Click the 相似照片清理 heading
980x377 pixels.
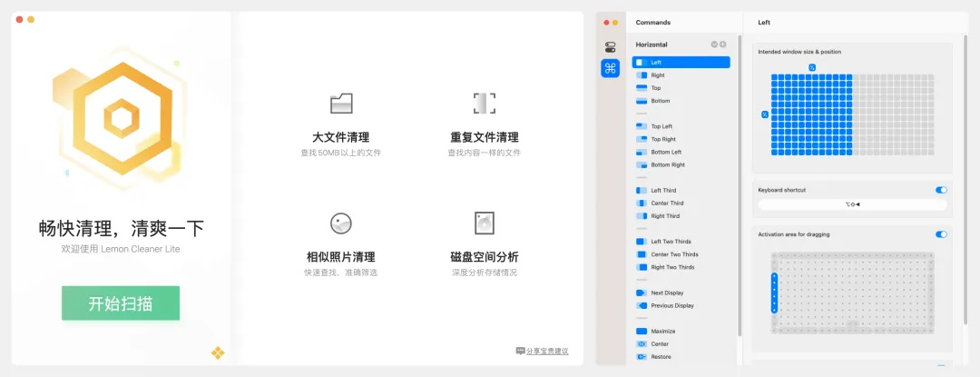click(x=340, y=257)
